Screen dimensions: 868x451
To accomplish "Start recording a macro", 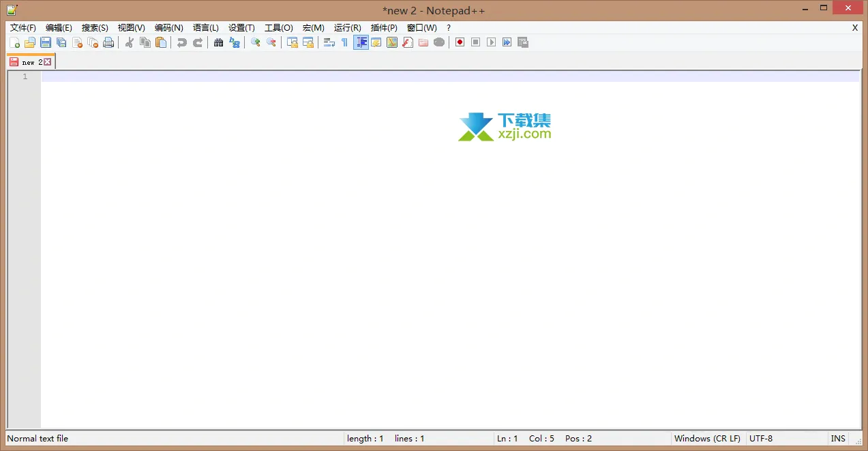I will tap(459, 42).
